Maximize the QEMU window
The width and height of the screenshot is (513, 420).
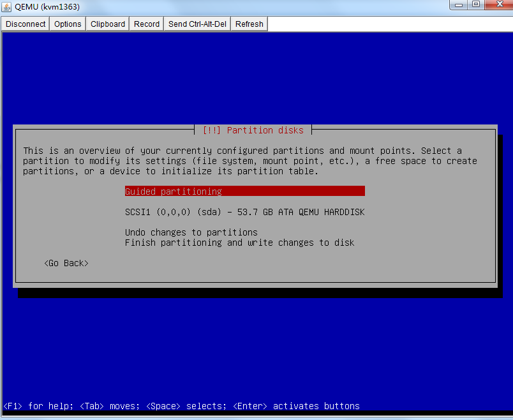pyautogui.click(x=476, y=4)
